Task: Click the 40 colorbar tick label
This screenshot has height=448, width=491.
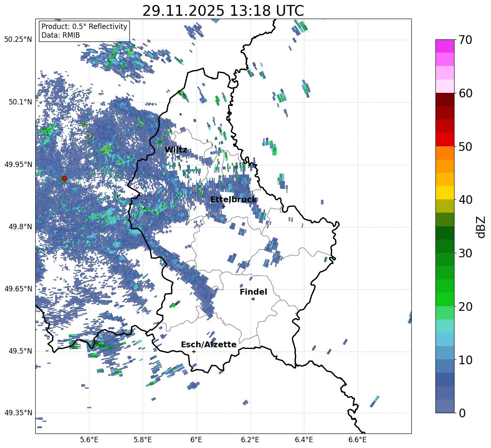Action: click(x=465, y=200)
